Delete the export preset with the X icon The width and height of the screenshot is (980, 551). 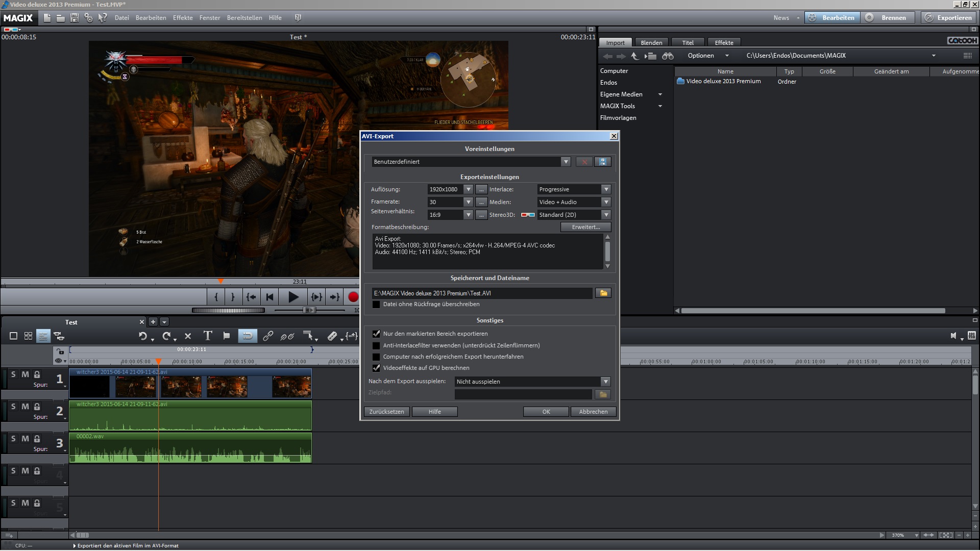584,162
